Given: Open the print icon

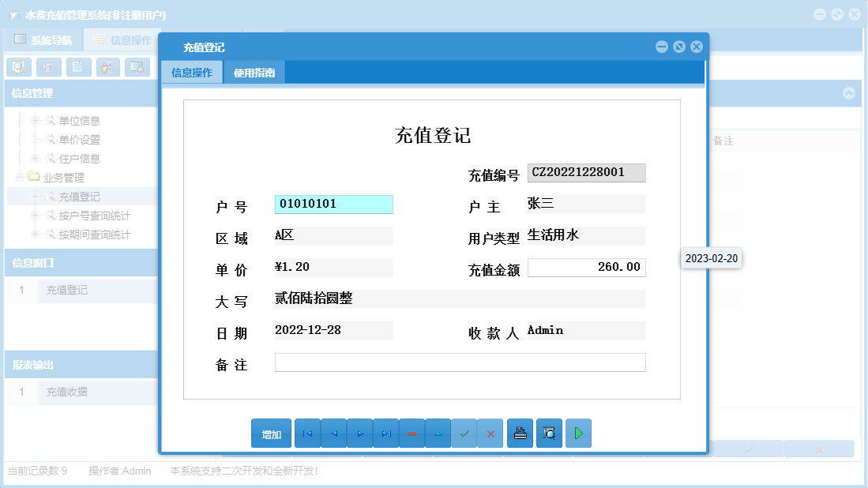Looking at the screenshot, I should pyautogui.click(x=520, y=433).
